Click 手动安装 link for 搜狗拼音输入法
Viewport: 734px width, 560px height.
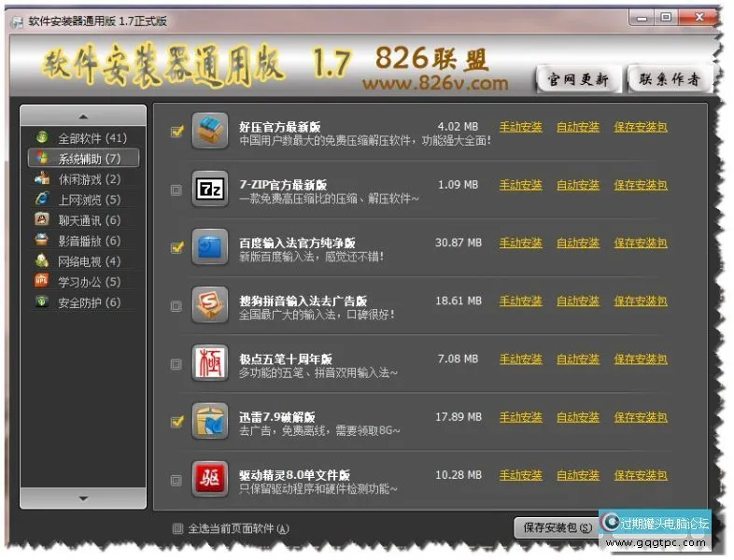520,301
